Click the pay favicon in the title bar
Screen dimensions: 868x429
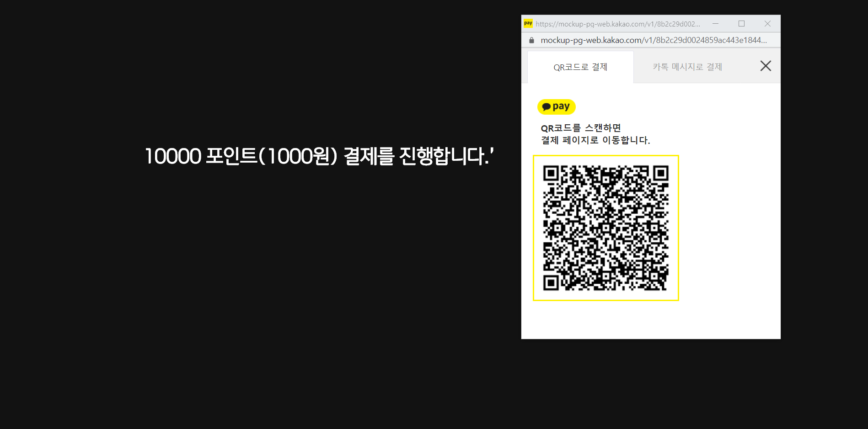tap(528, 23)
